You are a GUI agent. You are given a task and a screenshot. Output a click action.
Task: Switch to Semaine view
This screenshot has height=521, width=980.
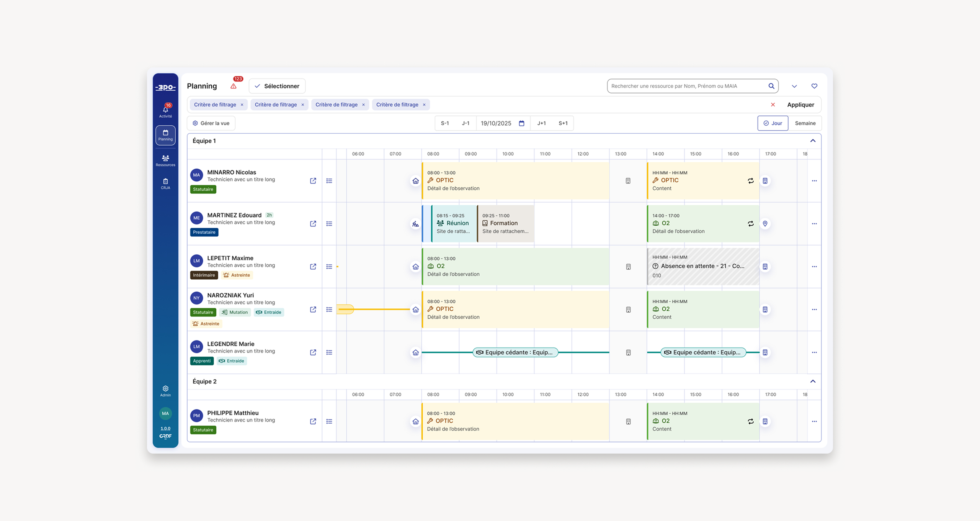tap(805, 123)
